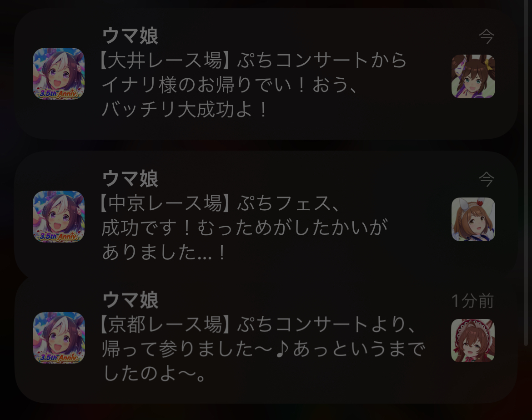Tap the ウマ娘 title of the third notification
This screenshot has width=532, height=420.
click(x=130, y=300)
